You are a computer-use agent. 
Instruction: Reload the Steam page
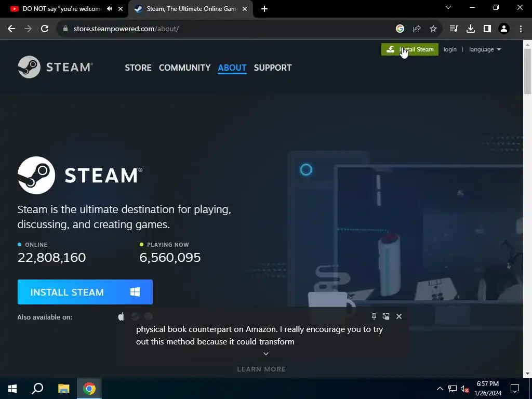45,29
